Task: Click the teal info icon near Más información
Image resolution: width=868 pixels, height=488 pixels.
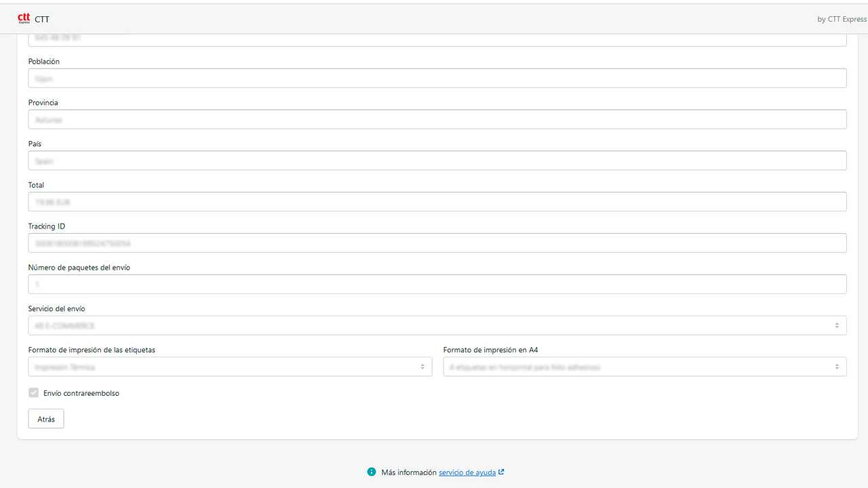Action: 372,471
